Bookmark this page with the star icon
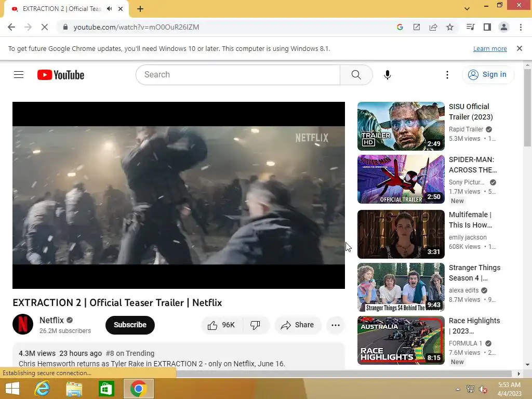 coord(450,27)
